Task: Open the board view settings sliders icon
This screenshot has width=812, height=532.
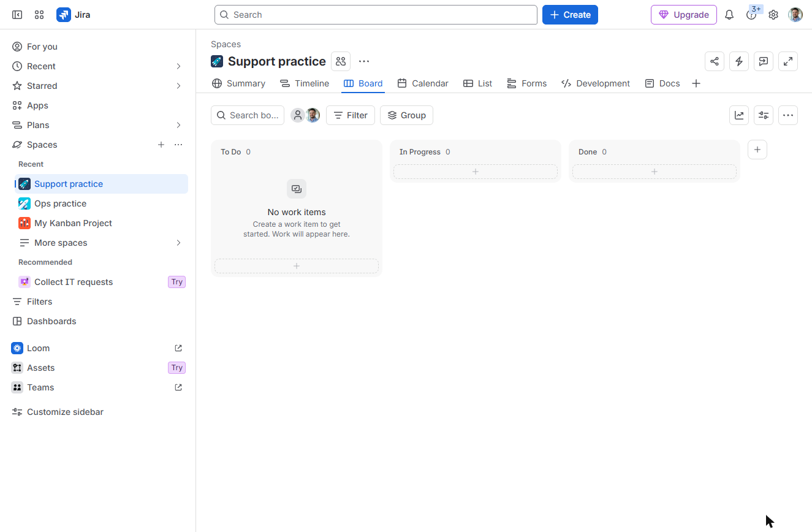Action: [x=764, y=115]
